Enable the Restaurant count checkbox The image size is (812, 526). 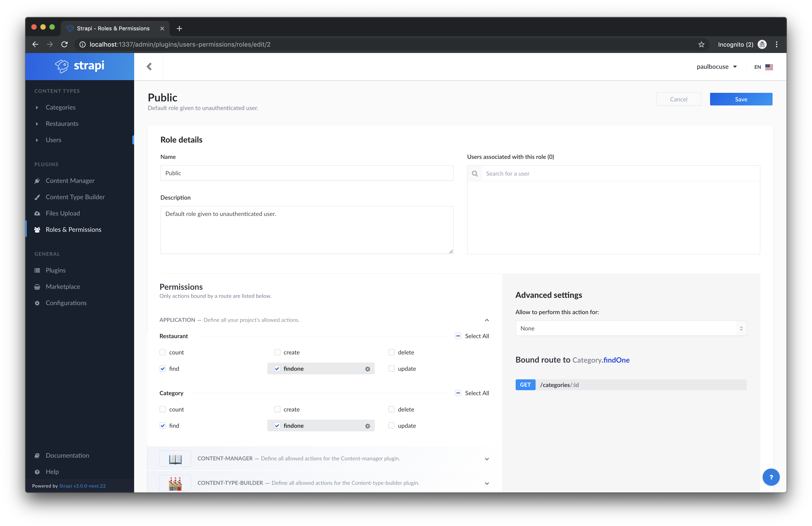point(163,352)
